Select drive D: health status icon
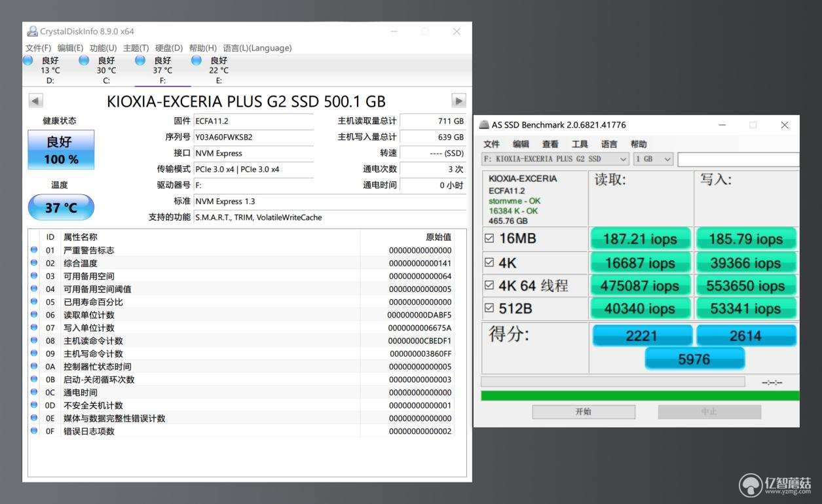Viewport: 822px width, 504px height. (28, 60)
